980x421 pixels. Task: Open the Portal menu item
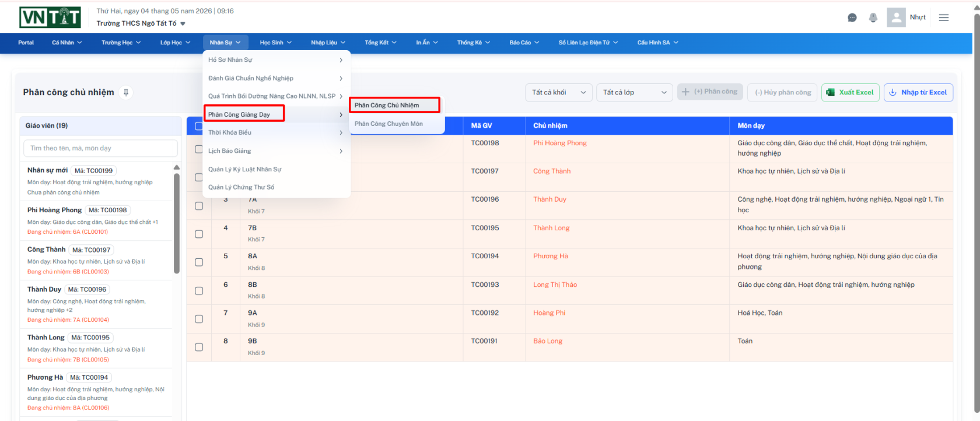pyautogui.click(x=26, y=43)
